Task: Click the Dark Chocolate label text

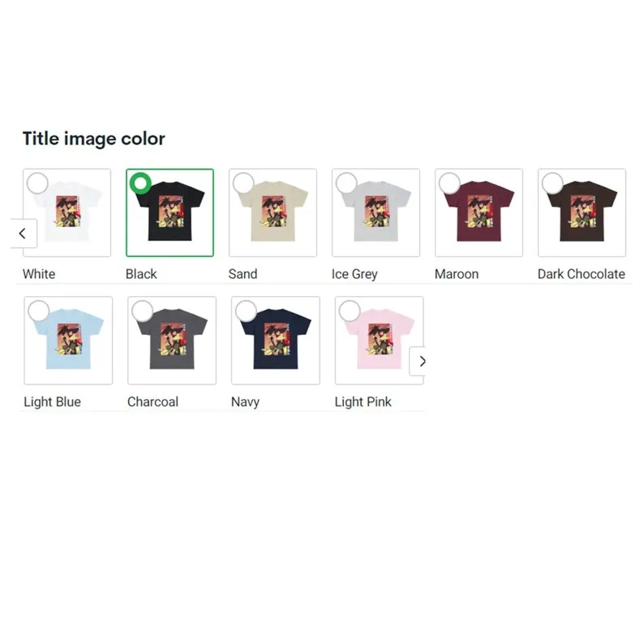Action: (582, 274)
